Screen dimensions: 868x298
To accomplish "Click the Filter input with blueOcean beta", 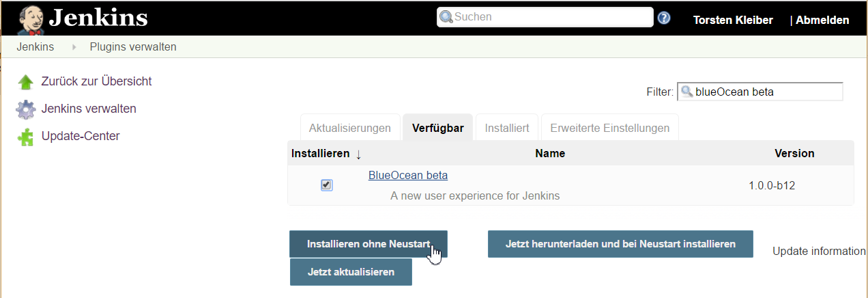I will click(759, 92).
